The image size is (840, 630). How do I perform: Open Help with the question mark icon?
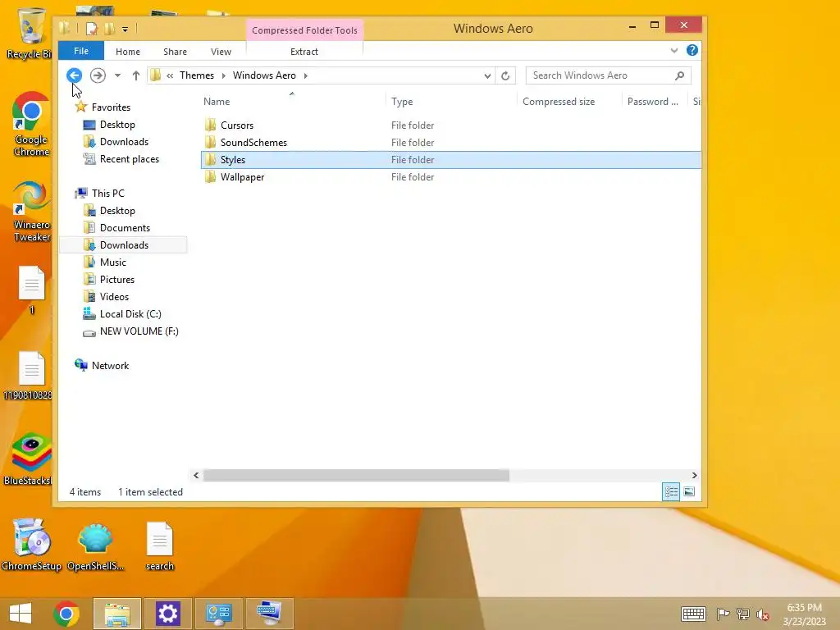pos(692,50)
